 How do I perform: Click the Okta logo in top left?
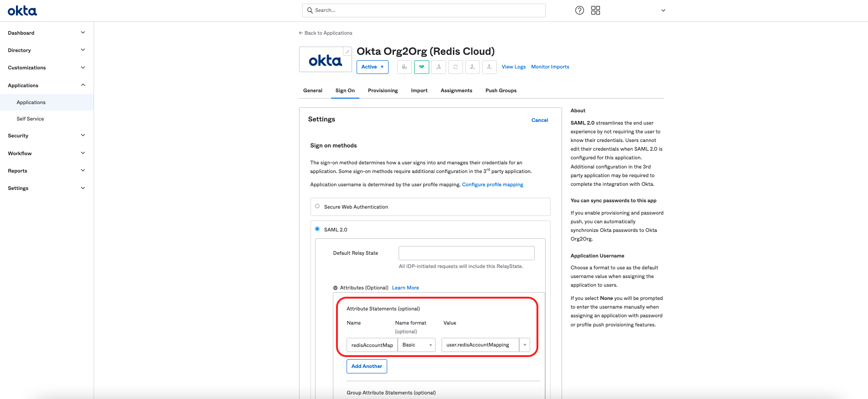tap(22, 11)
